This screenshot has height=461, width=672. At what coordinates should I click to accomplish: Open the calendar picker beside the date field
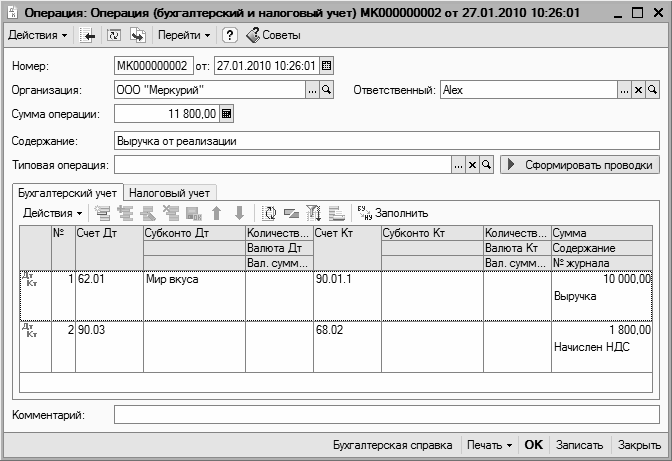click(326, 66)
